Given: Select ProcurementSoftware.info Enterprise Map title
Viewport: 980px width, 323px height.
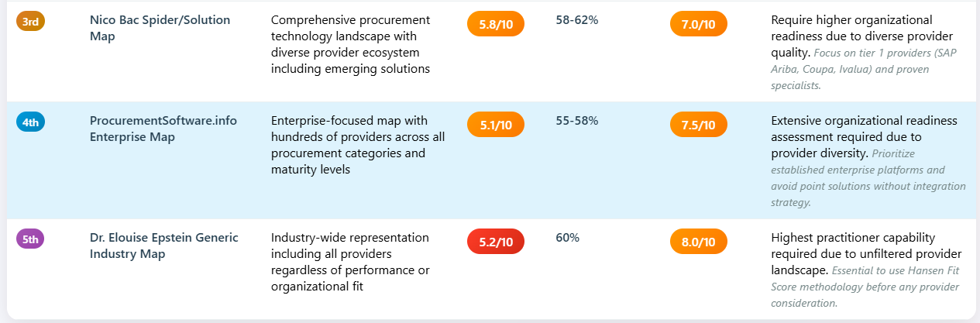Looking at the screenshot, I should click(x=163, y=129).
